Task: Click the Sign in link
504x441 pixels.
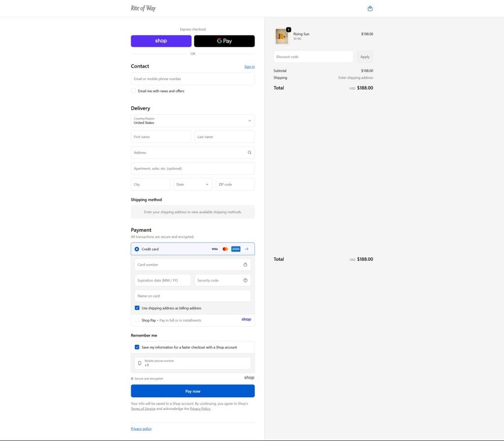Action: pos(249,66)
